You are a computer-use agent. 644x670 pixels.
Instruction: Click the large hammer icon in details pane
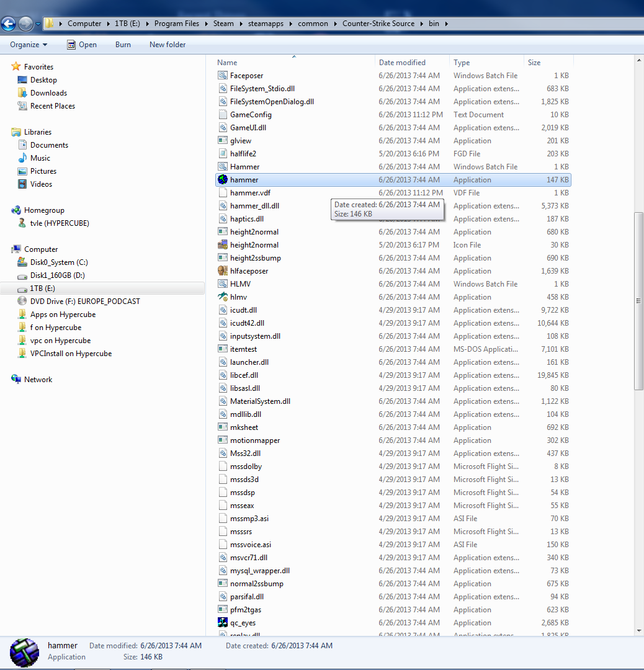(24, 653)
